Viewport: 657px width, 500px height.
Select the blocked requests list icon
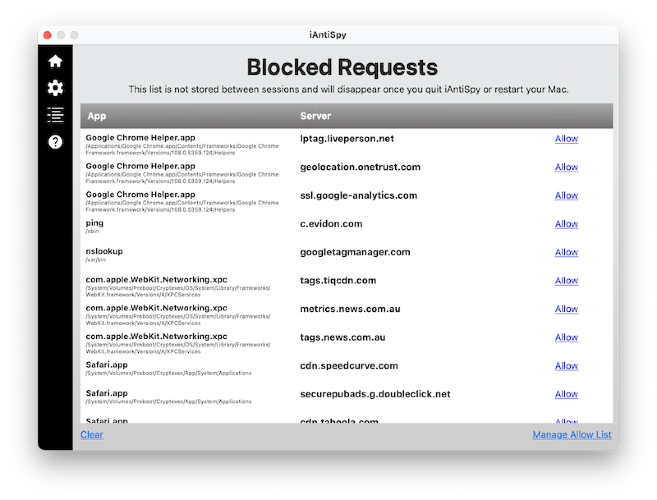click(55, 115)
